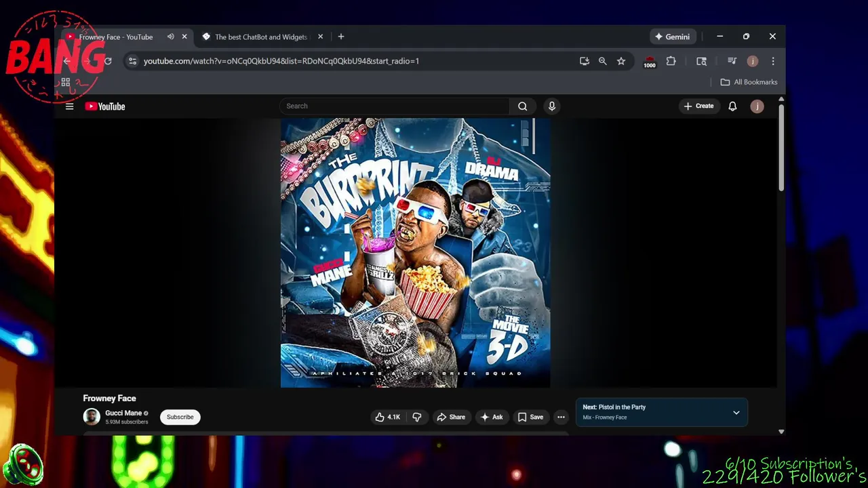Open Gucci Mane channel avatar
Image resolution: width=868 pixels, height=488 pixels.
tap(92, 417)
